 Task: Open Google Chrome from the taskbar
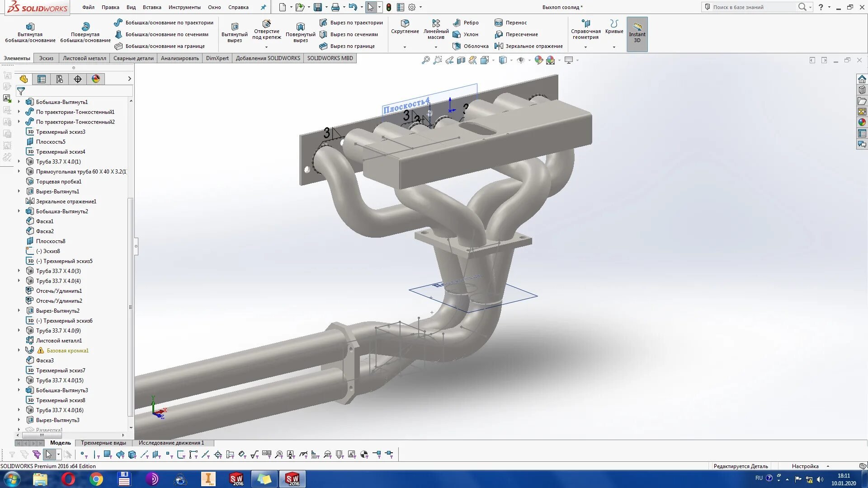[x=96, y=479]
